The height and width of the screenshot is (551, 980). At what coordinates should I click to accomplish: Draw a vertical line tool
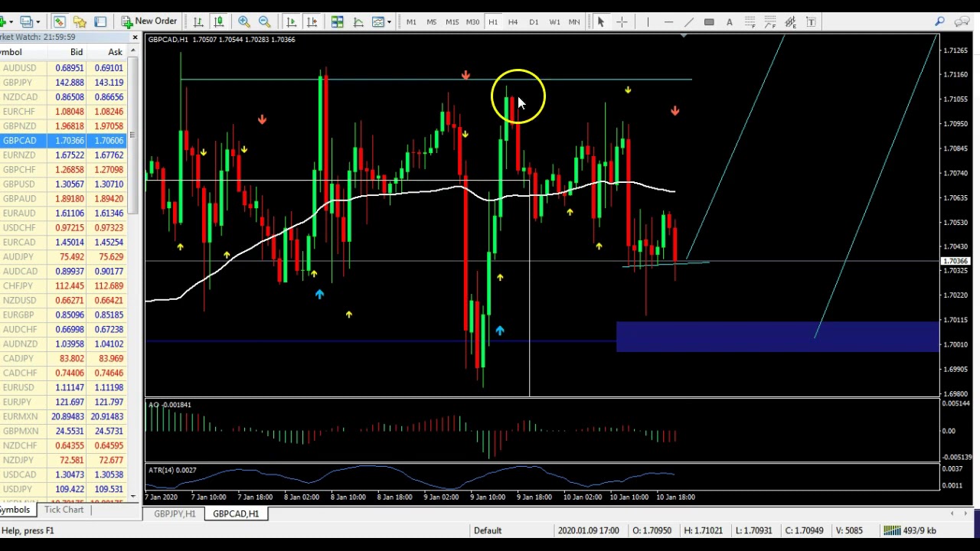tap(648, 21)
